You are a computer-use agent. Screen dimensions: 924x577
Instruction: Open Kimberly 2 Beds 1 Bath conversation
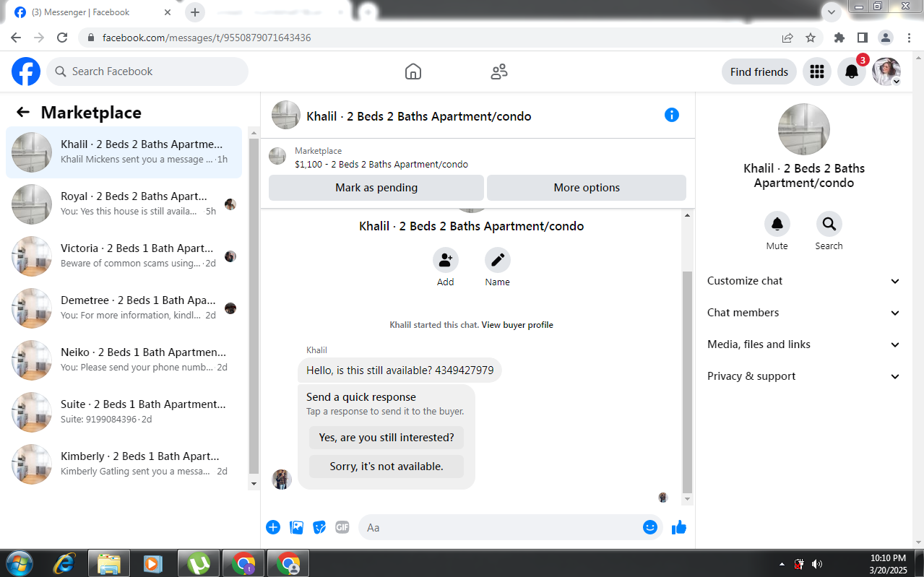point(124,464)
